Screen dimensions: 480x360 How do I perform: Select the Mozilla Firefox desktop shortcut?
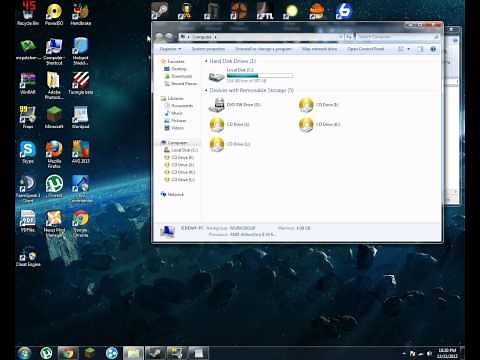coord(54,154)
